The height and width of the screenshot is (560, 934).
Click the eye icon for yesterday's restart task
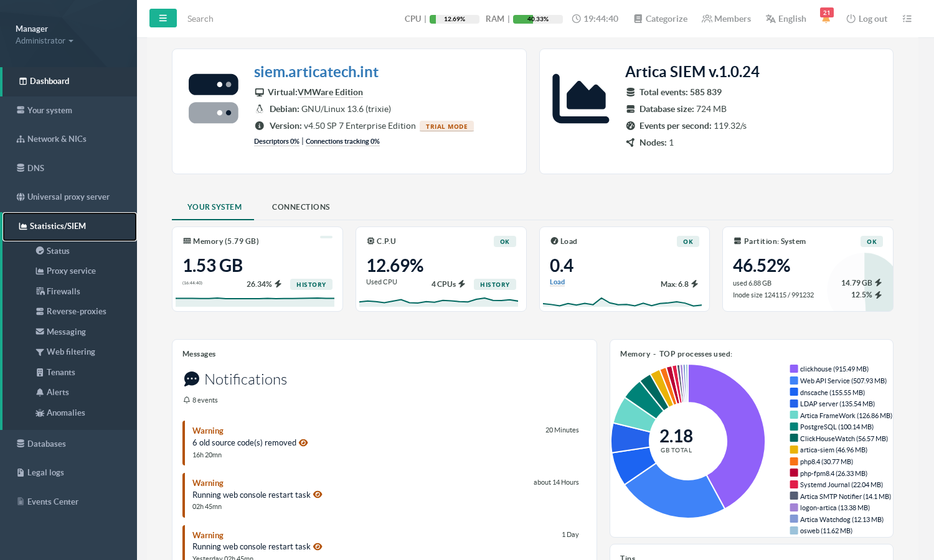318,546
